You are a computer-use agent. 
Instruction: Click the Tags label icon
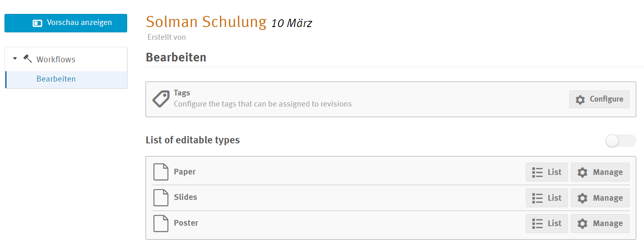click(161, 99)
